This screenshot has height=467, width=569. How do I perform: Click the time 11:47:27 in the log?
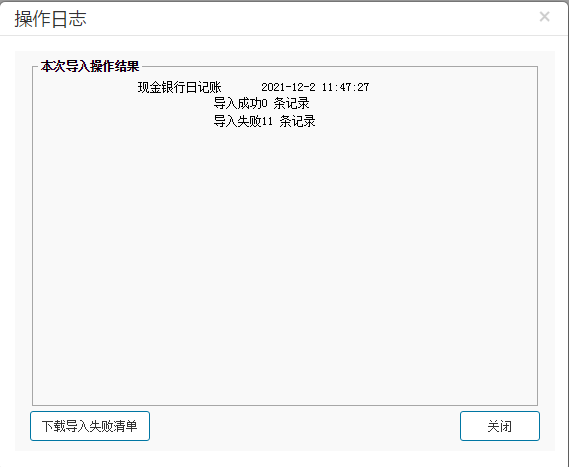pyautogui.click(x=345, y=87)
